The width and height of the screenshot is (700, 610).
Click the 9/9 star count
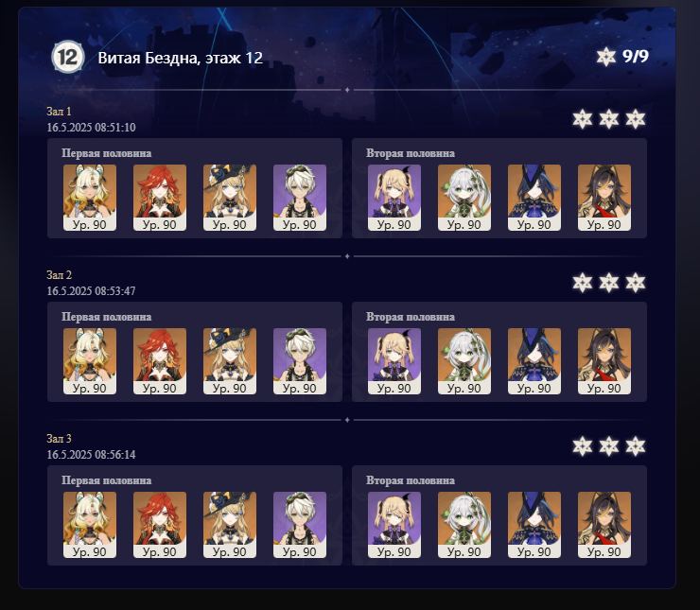click(636, 56)
